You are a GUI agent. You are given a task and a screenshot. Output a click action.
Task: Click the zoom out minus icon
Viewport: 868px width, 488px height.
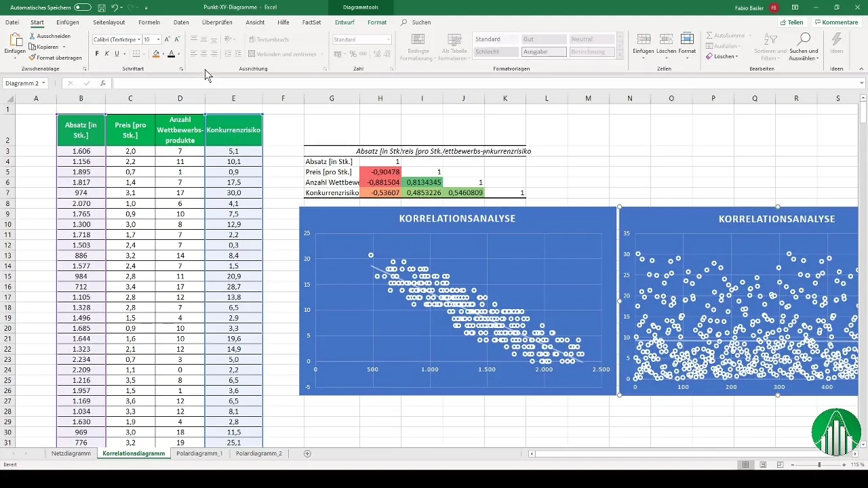click(x=793, y=465)
